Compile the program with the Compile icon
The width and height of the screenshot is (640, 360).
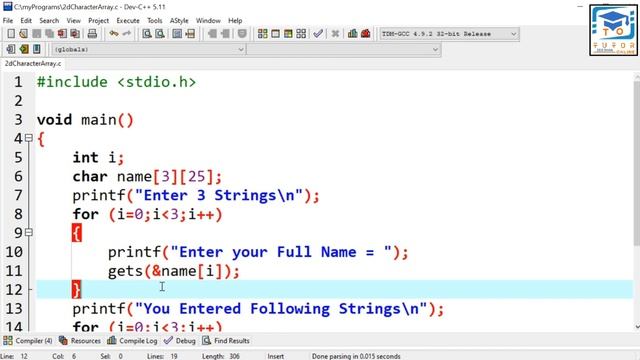coord(262,34)
